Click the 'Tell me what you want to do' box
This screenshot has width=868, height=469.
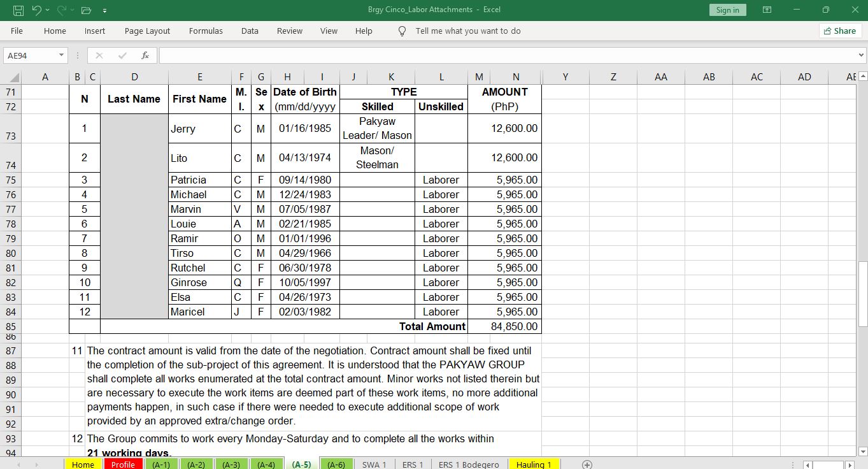tap(468, 31)
